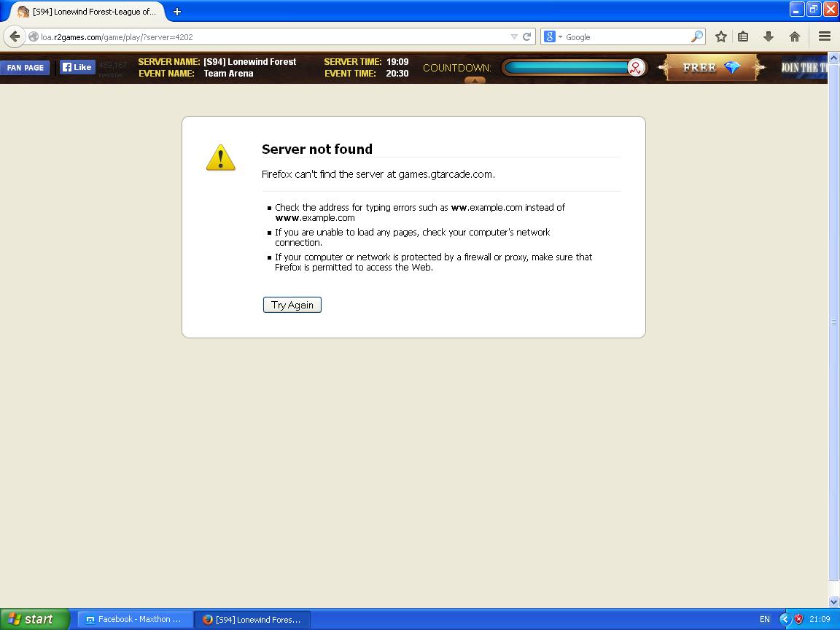Click the browser back arrow button
The height and width of the screenshot is (630, 840).
15,36
